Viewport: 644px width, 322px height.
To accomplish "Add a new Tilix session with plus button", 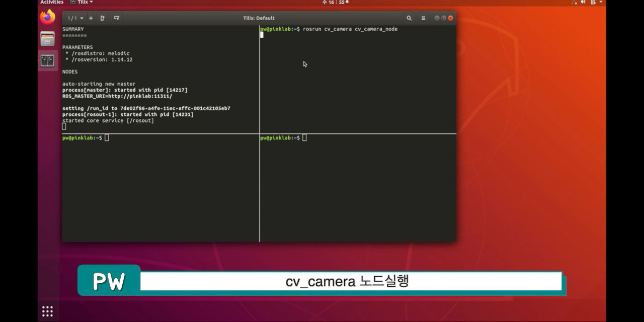I will pyautogui.click(x=91, y=18).
